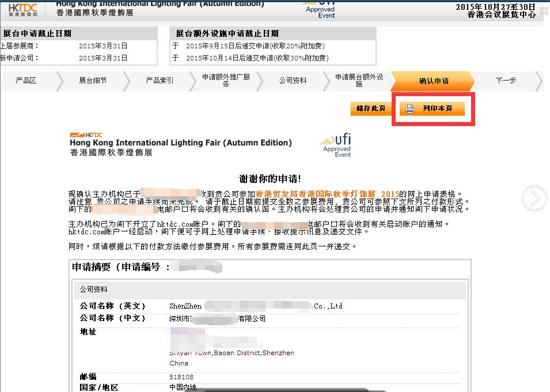
Task: Click the printer icon on 列印本页 button
Action: point(409,109)
